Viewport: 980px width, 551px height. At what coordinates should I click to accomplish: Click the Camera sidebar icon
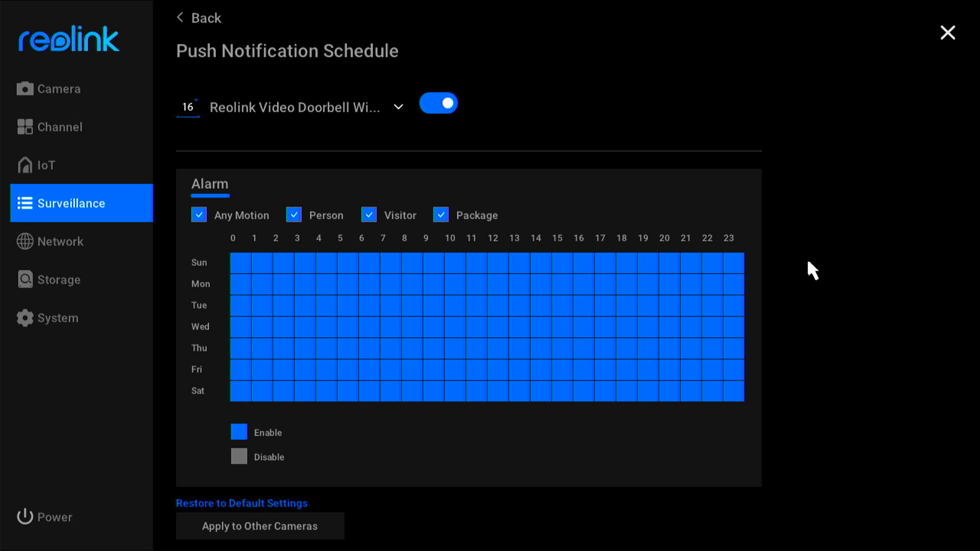click(25, 88)
